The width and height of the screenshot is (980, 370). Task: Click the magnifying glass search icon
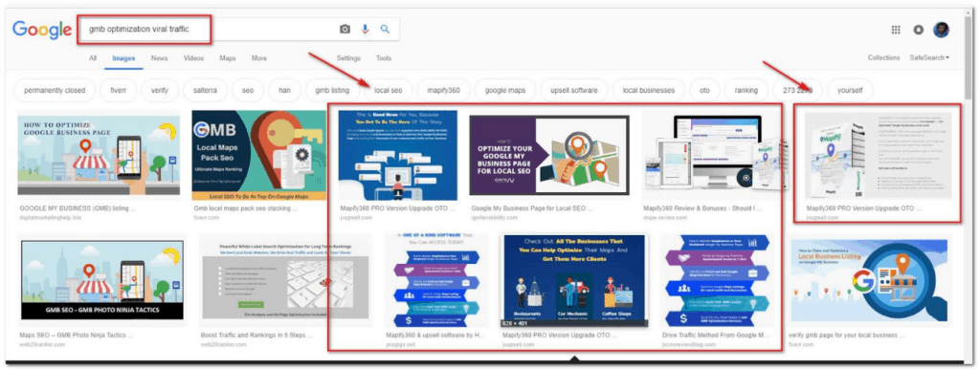pos(385,30)
